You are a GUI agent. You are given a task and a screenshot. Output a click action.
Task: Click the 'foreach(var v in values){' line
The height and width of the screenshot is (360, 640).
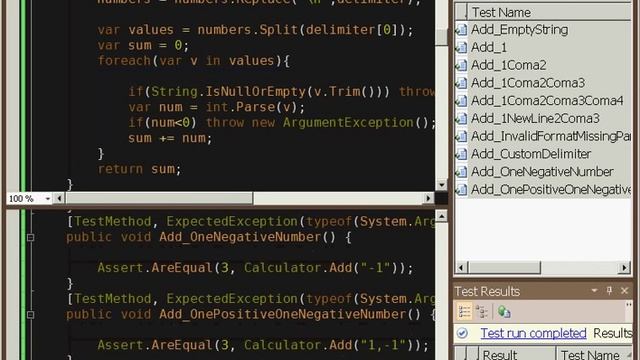tap(193, 61)
